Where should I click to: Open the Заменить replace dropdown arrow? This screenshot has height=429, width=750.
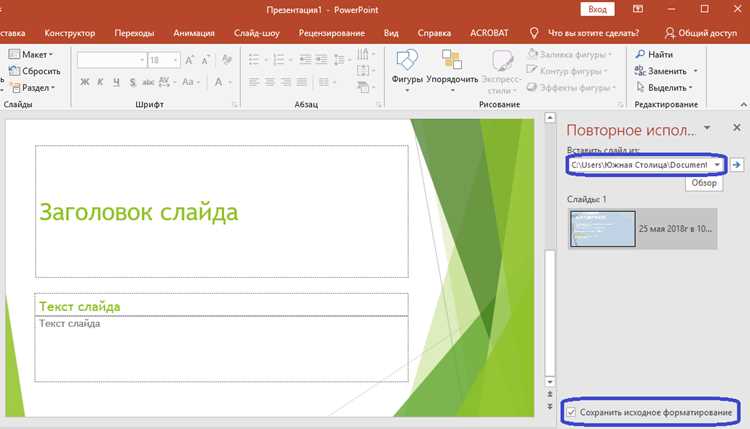pos(695,71)
